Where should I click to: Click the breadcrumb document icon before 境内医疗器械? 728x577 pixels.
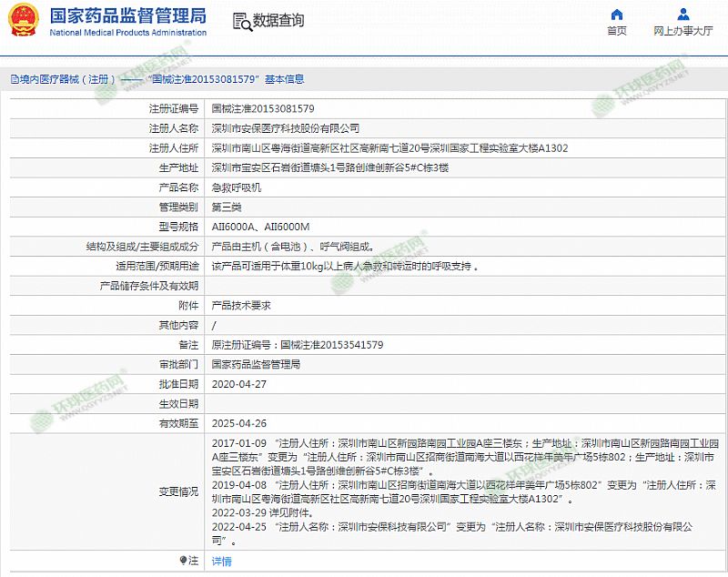pos(14,79)
